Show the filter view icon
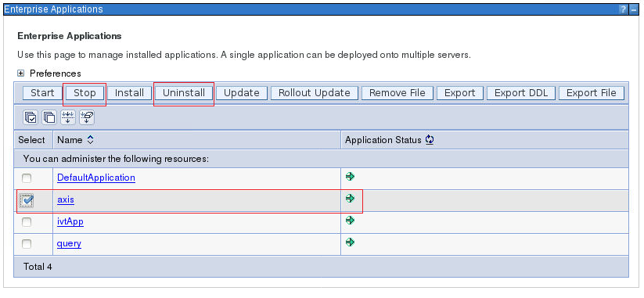This screenshot has height=298, width=644. click(68, 118)
